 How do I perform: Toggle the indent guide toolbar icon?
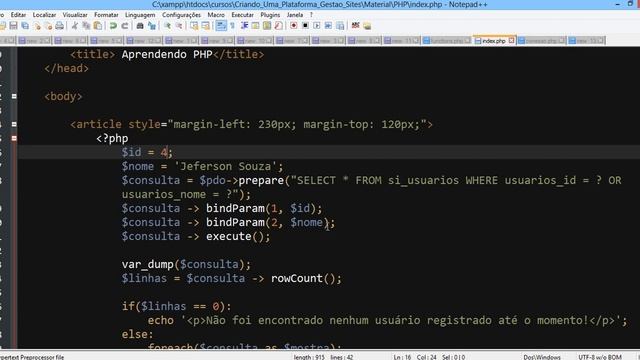pyautogui.click(x=244, y=26)
